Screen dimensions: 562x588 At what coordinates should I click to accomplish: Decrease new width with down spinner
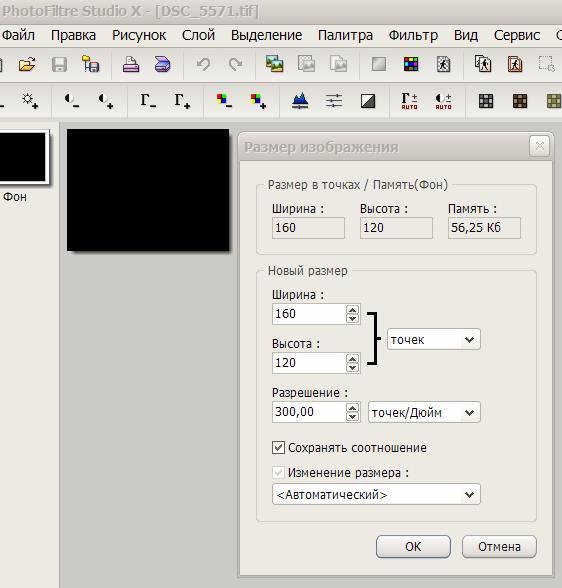click(352, 319)
